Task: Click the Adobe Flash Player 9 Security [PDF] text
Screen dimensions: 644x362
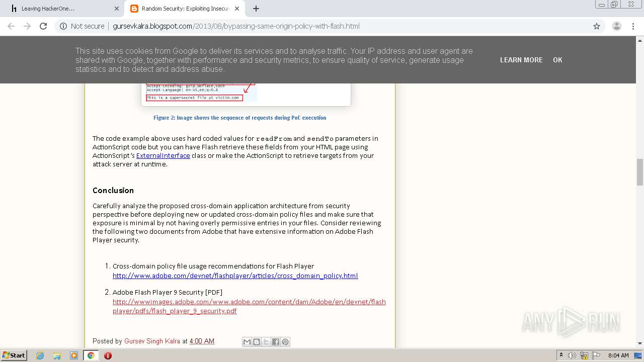Action: (x=168, y=292)
